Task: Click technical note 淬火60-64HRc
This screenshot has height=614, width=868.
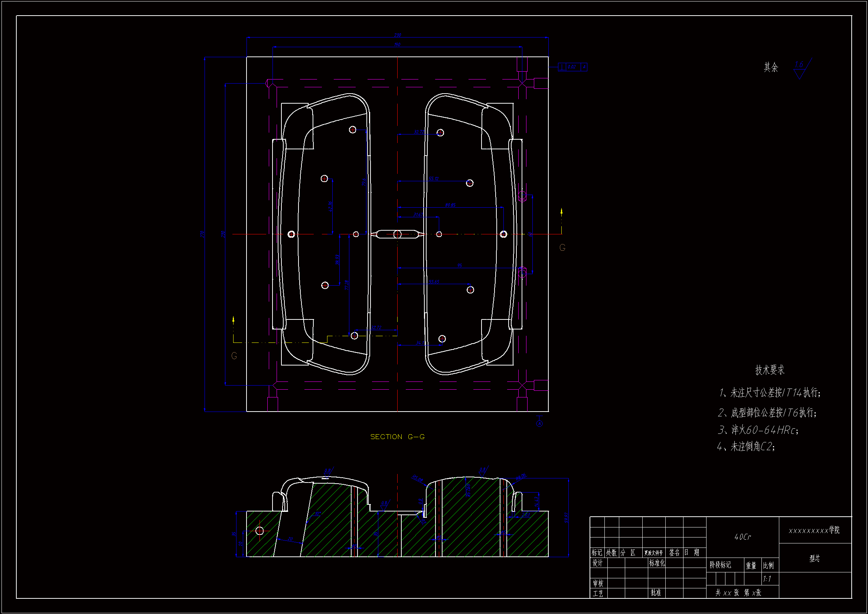Action: point(758,430)
